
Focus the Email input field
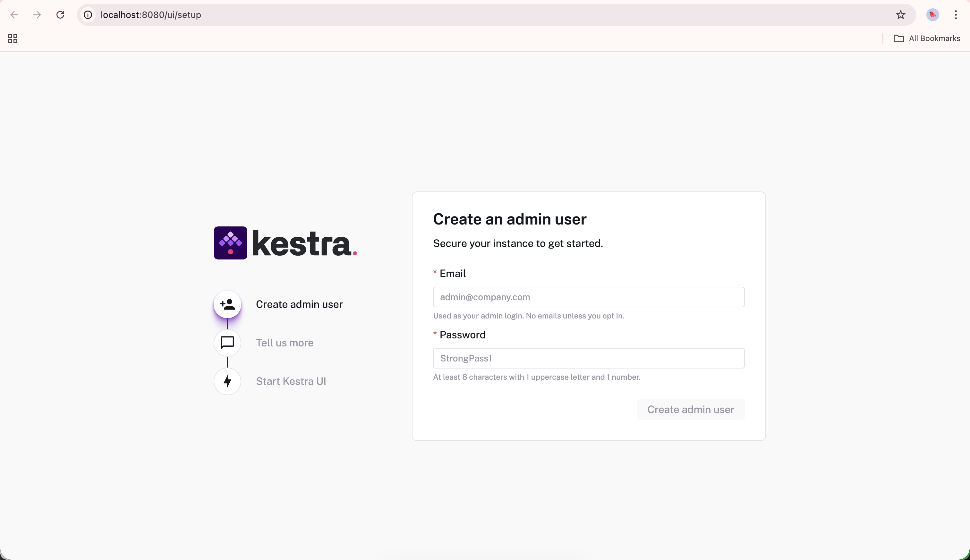point(589,297)
